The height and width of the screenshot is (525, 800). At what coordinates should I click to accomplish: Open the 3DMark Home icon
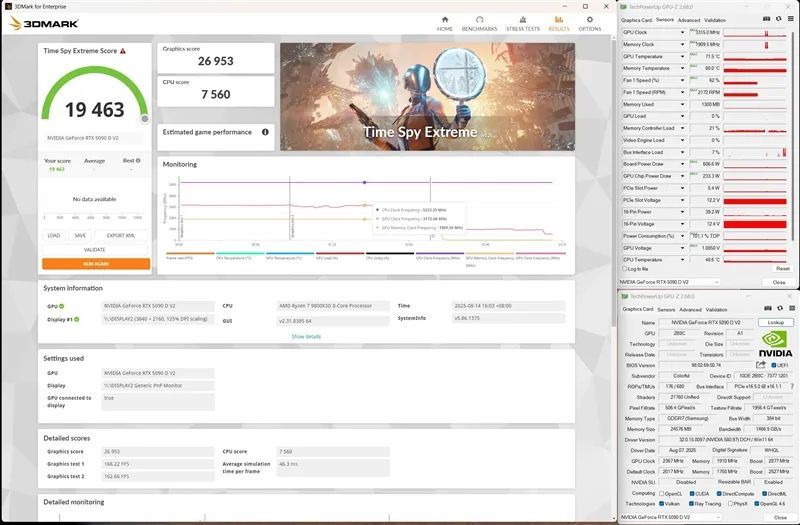[445, 20]
